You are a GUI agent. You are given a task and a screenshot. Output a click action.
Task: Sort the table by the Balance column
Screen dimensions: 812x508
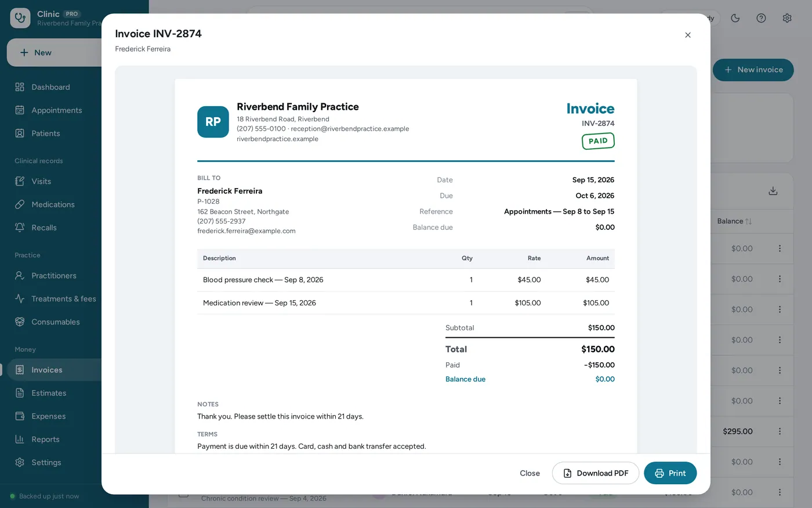(x=734, y=221)
